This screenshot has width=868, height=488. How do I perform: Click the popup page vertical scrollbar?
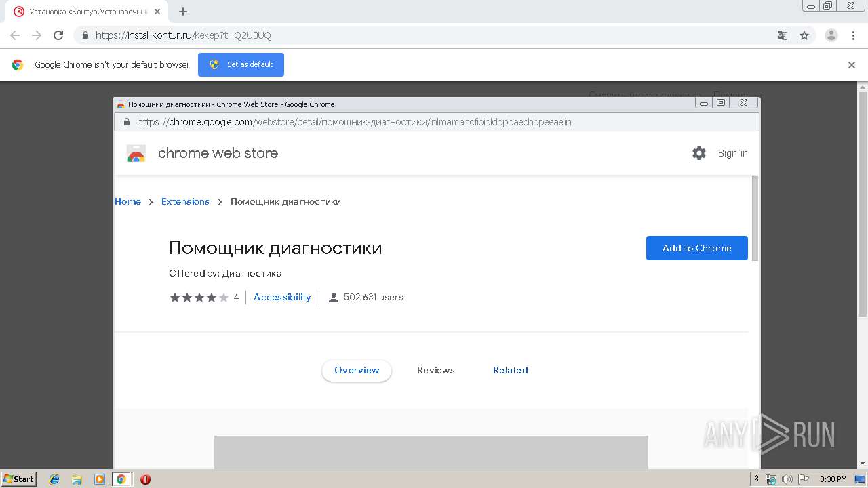tap(755, 217)
